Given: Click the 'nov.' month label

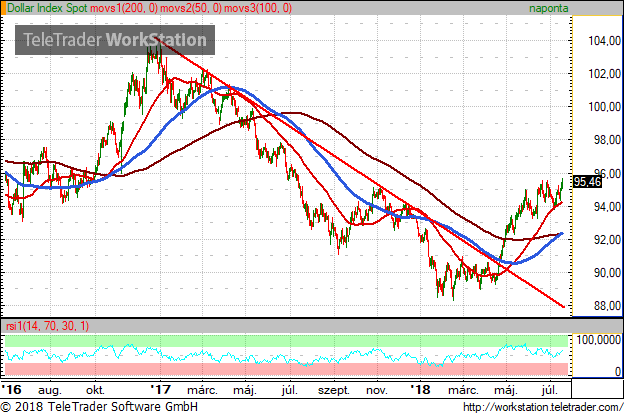Looking at the screenshot, I should coord(377,390).
